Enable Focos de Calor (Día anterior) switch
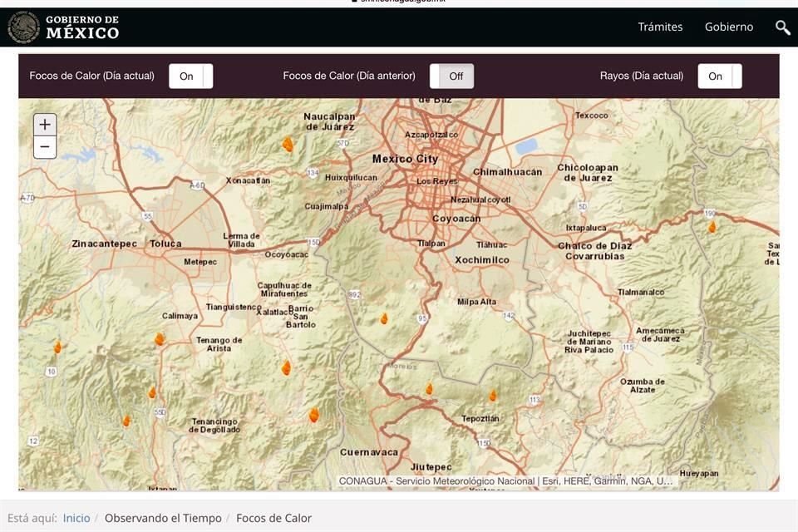 pos(451,76)
